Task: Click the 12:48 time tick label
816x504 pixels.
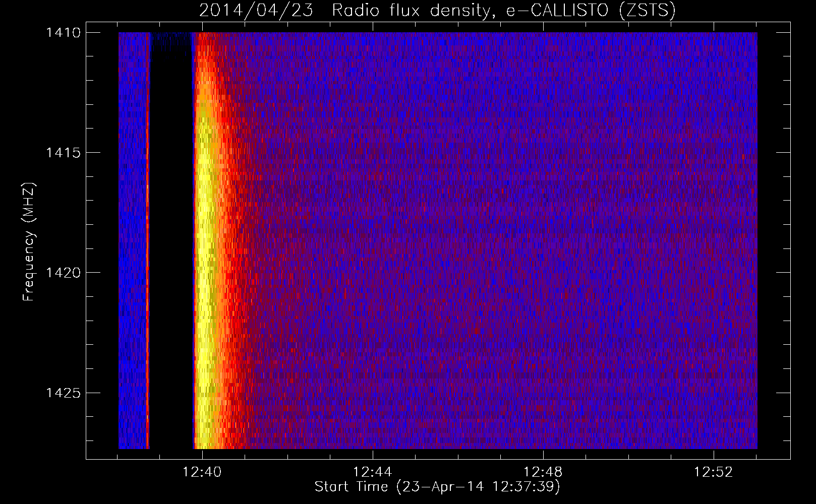Action: [543, 472]
